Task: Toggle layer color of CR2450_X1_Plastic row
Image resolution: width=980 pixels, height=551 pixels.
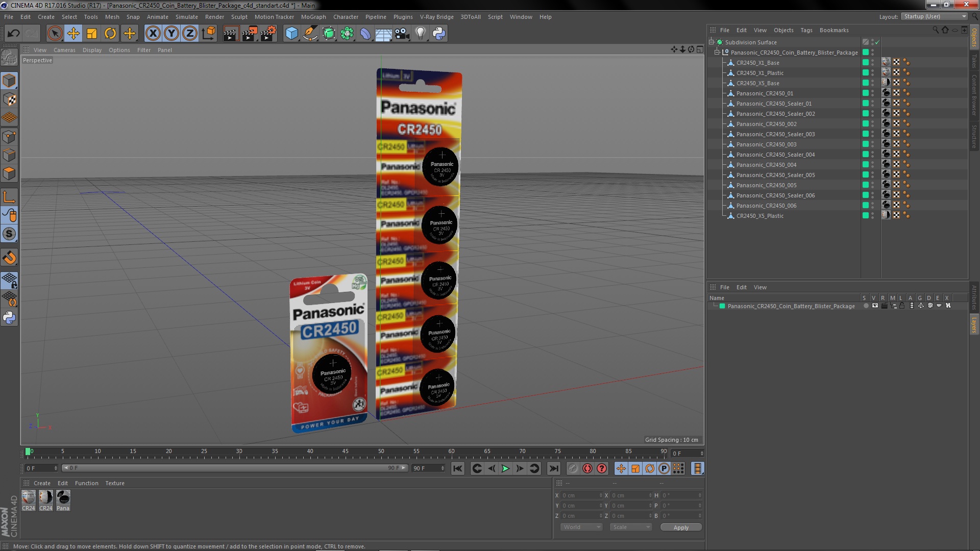Action: 866,72
